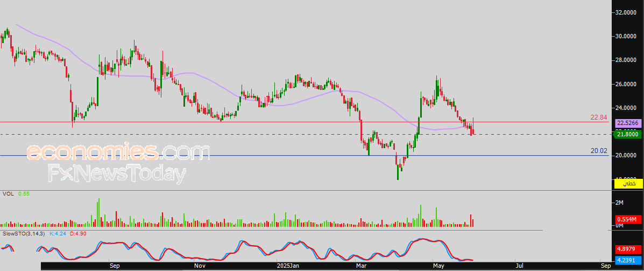Image resolution: width=644 pixels, height=271 pixels.
Task: Click the K:4.24 stochastic reading
Action: click(x=58, y=234)
